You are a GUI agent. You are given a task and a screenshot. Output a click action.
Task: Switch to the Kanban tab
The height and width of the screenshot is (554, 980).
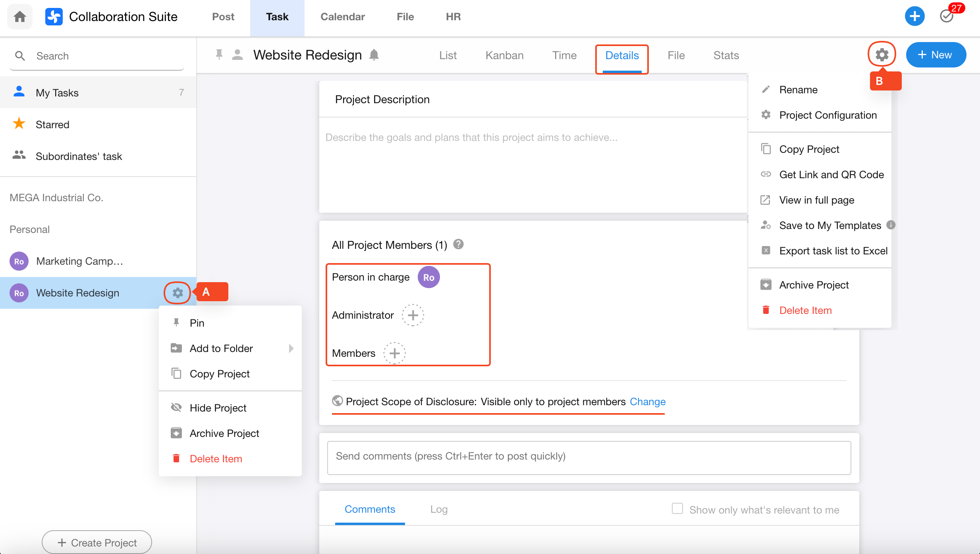[504, 55]
